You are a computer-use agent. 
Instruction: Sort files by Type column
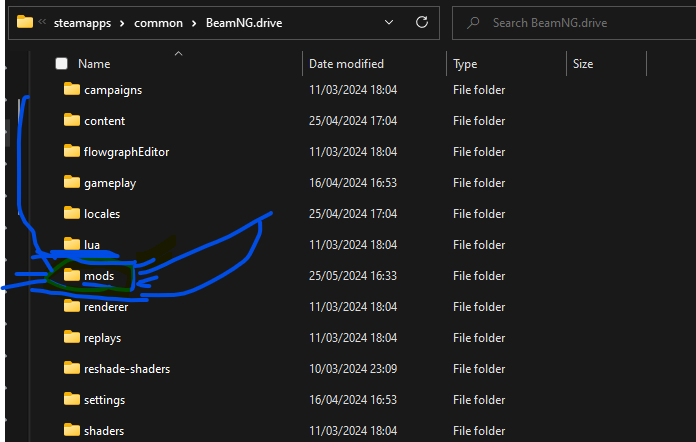point(465,64)
